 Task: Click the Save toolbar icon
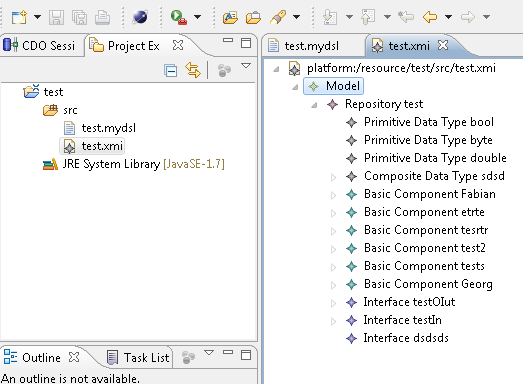click(56, 17)
